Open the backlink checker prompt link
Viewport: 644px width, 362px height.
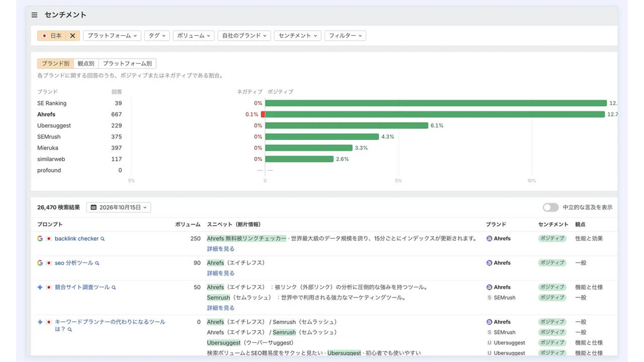point(76,238)
